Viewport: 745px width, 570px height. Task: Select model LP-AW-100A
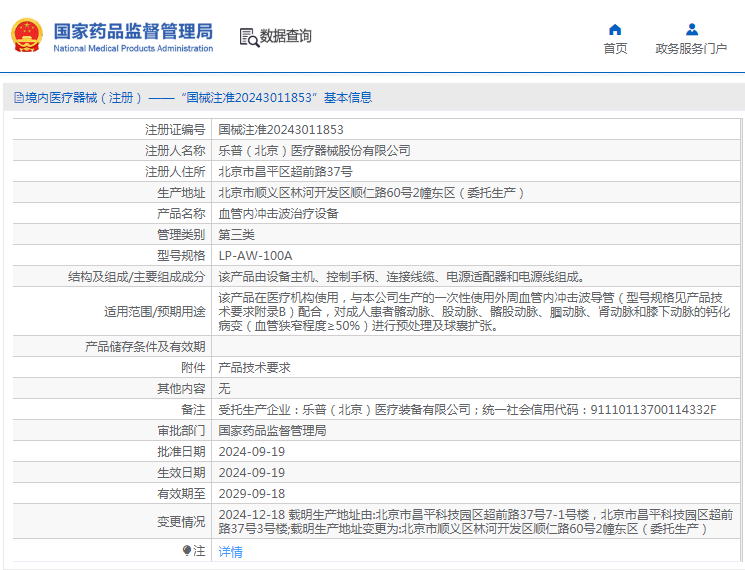point(255,256)
